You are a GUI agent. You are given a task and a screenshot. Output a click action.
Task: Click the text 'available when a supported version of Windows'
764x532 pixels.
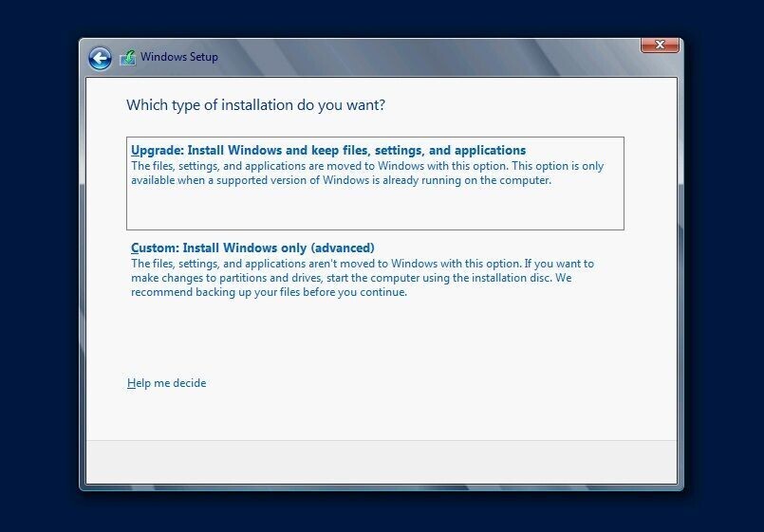point(250,180)
